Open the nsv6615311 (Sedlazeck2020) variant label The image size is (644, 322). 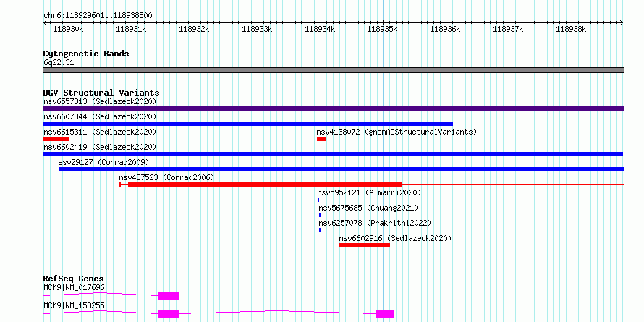pyautogui.click(x=100, y=132)
